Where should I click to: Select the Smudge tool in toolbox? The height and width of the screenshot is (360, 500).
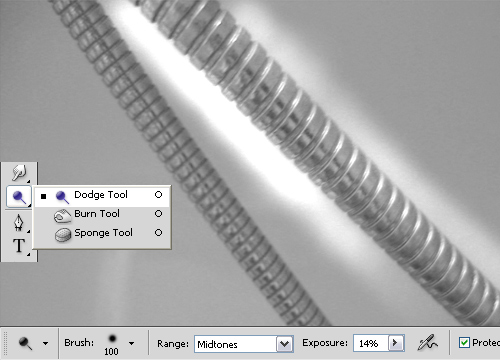point(19,173)
